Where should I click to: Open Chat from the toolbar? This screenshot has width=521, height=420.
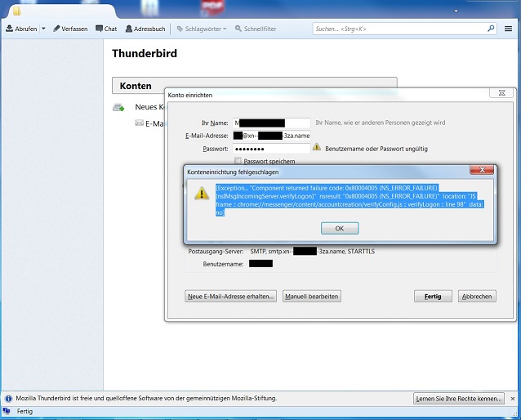[x=106, y=29]
